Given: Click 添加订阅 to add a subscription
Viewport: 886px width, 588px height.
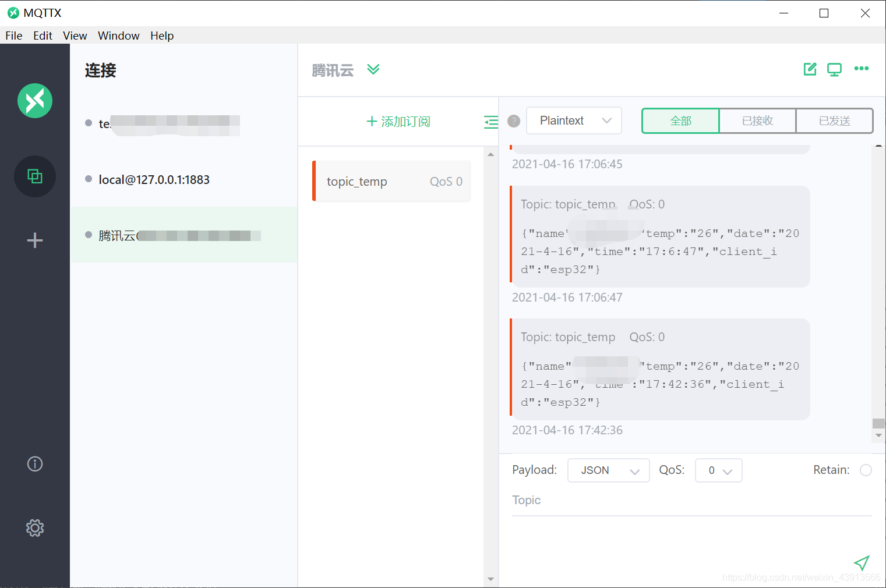Looking at the screenshot, I should 398,122.
